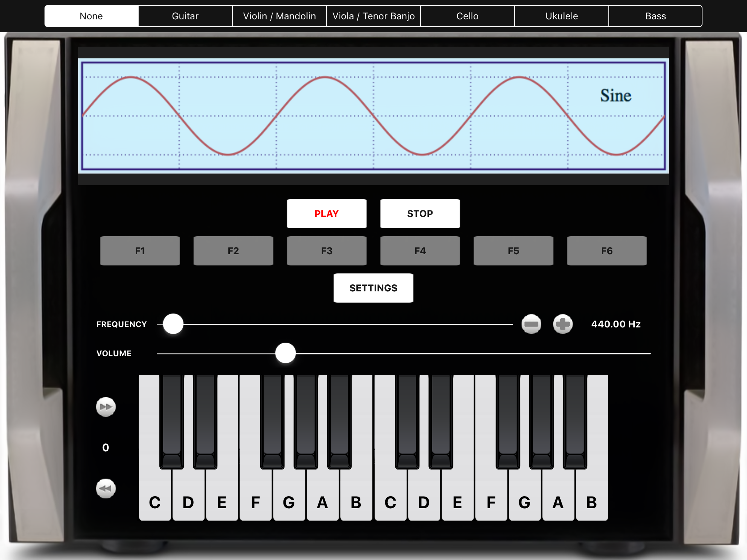Select the Cello tab
Image resolution: width=747 pixels, height=560 pixels.
click(x=467, y=16)
